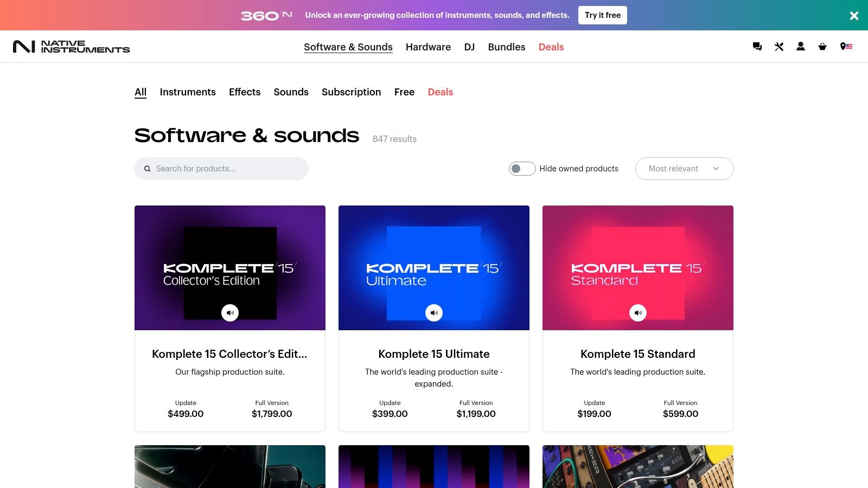Click the blue striped product thumbnail
Screen dimensions: 868x488
434,466
